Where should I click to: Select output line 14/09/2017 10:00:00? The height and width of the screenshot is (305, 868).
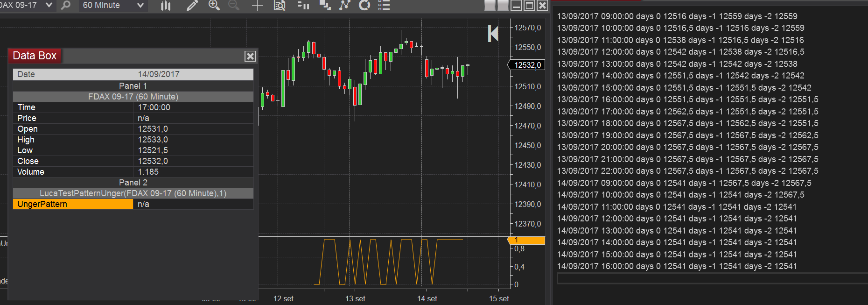(x=680, y=195)
